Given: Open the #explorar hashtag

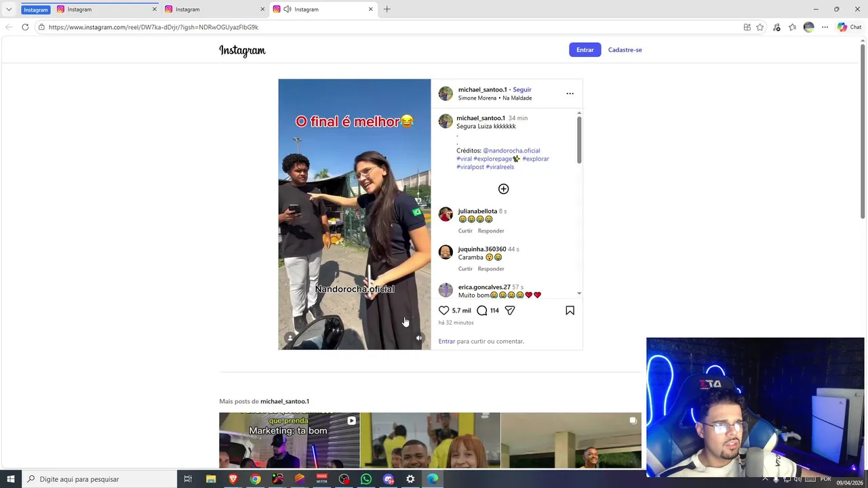Looking at the screenshot, I should coord(536,159).
